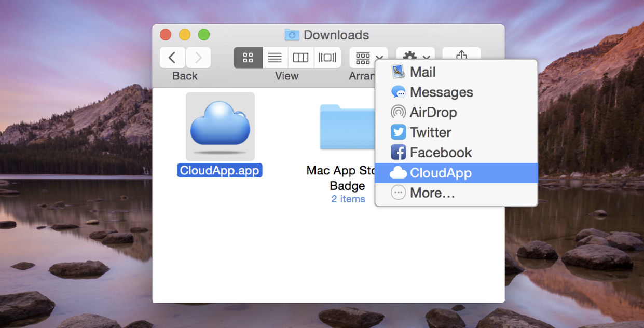Viewport: 644px width, 328px height.
Task: Switch to icon grid view
Action: [x=248, y=58]
